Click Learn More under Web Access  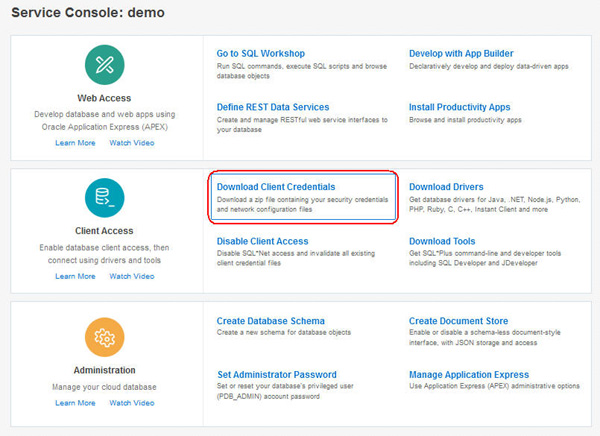pos(75,143)
